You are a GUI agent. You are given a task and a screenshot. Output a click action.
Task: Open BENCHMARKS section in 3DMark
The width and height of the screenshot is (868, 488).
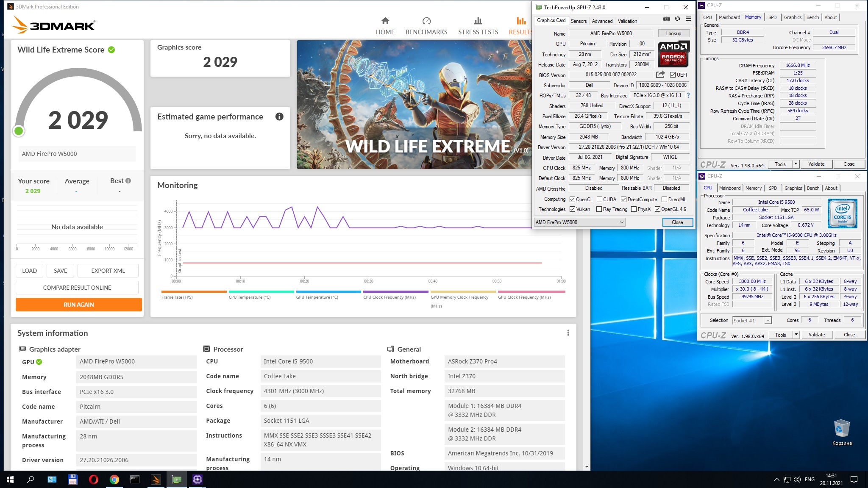[x=426, y=26]
